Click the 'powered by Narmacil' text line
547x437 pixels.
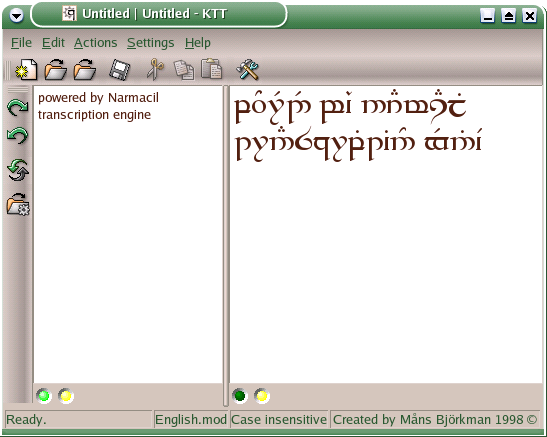pyautogui.click(x=98, y=98)
